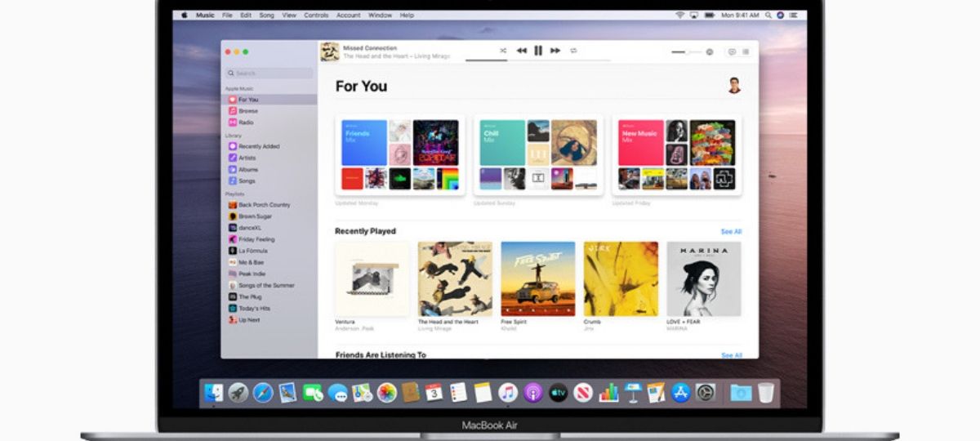Image resolution: width=980 pixels, height=441 pixels.
Task: Adjust the volume slider
Action: pos(686,51)
